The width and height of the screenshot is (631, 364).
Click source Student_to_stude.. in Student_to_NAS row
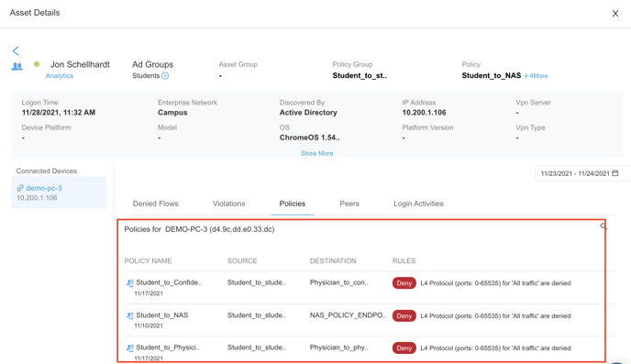click(x=257, y=314)
